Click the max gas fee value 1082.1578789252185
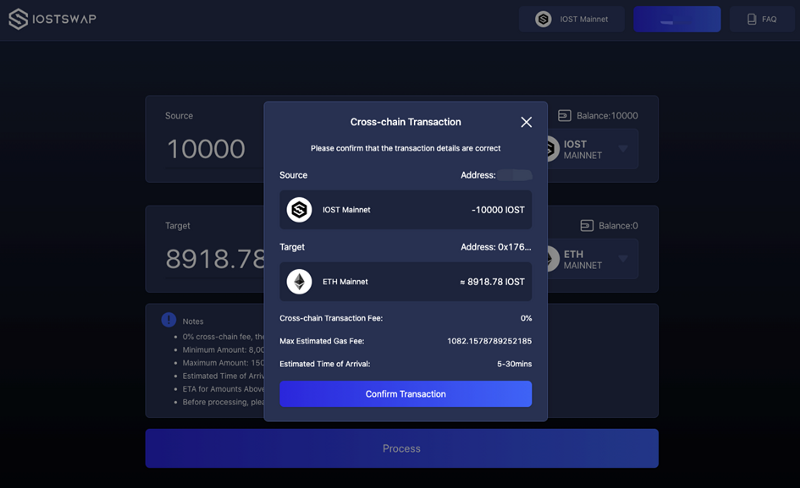Image resolution: width=800 pixels, height=488 pixels. (489, 341)
